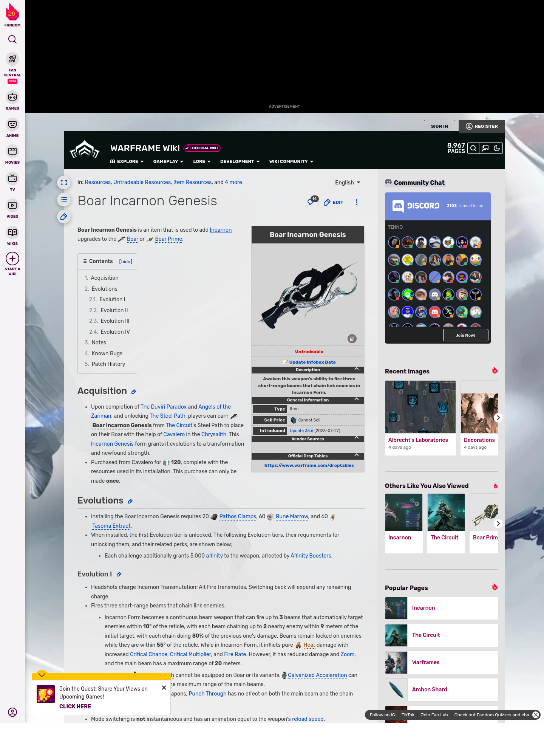Click the Start a Wiki plus icon
This screenshot has height=756, width=544.
pos(12,259)
